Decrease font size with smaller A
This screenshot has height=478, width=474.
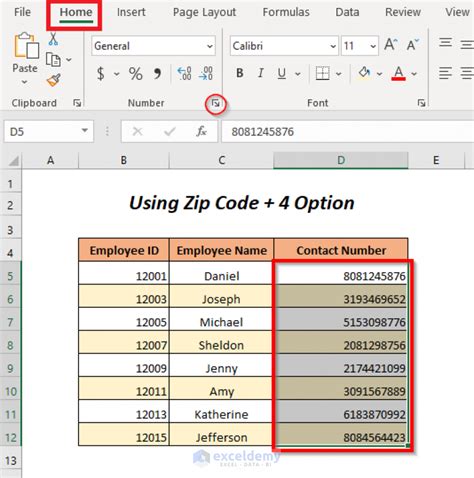[412, 45]
